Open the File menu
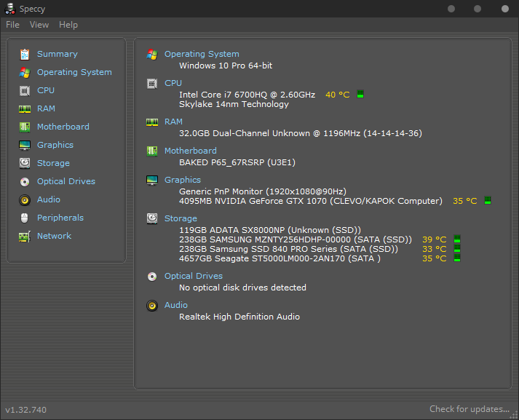 point(12,25)
